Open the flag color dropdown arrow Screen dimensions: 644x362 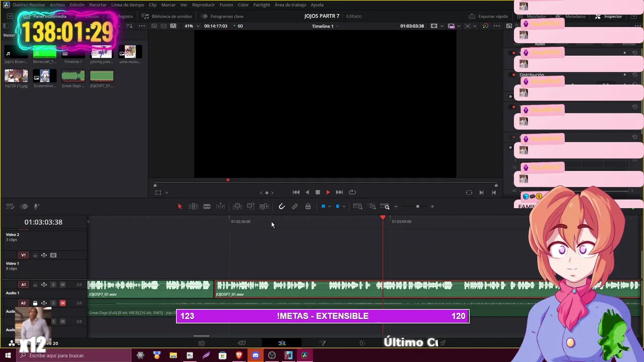click(x=330, y=207)
